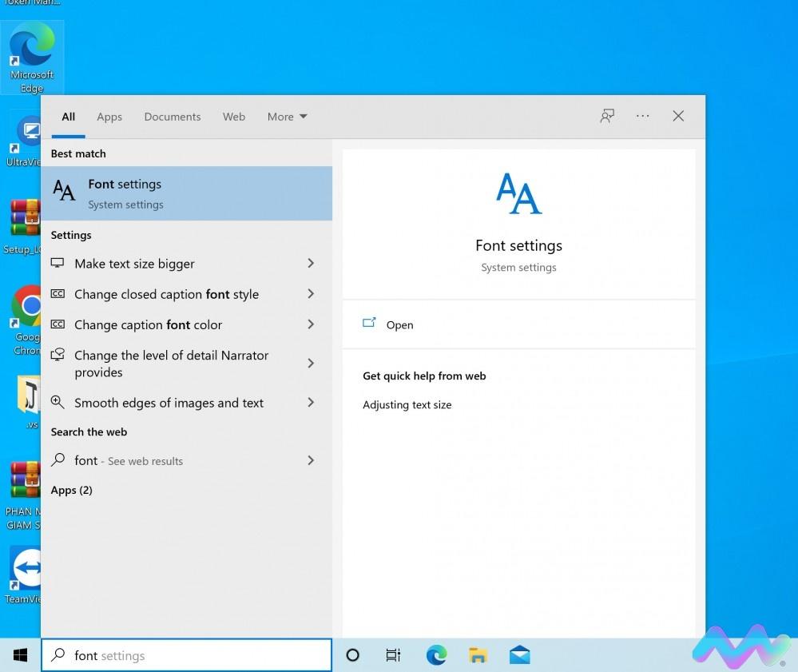Select the Web search tab
Viewport: 798px width, 672px height.
pyautogui.click(x=234, y=117)
